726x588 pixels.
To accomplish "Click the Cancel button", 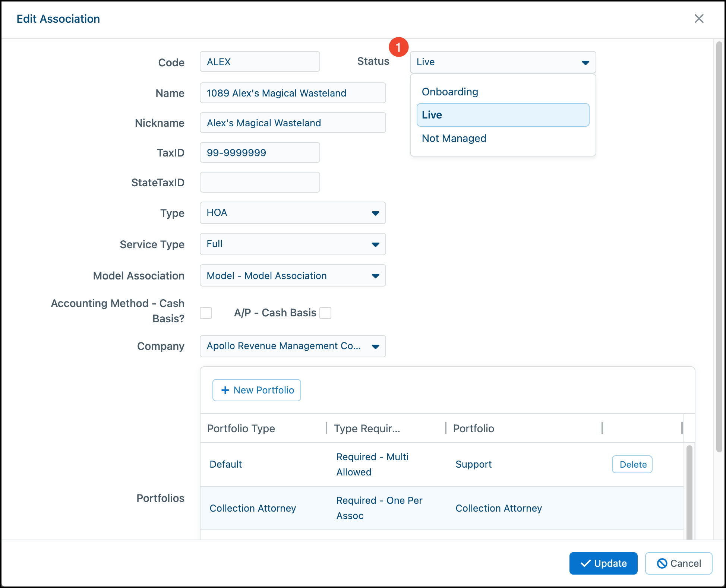I will click(679, 563).
